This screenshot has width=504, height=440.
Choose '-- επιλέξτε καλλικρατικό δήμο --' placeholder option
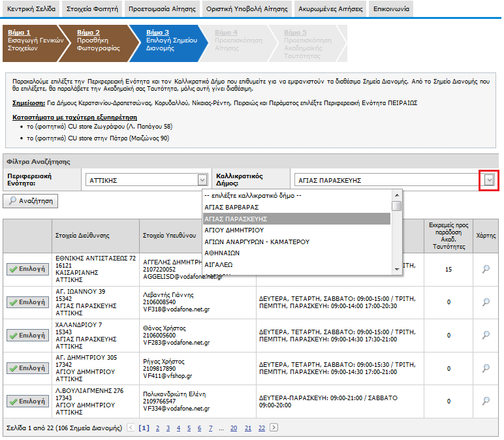pyautogui.click(x=297, y=196)
